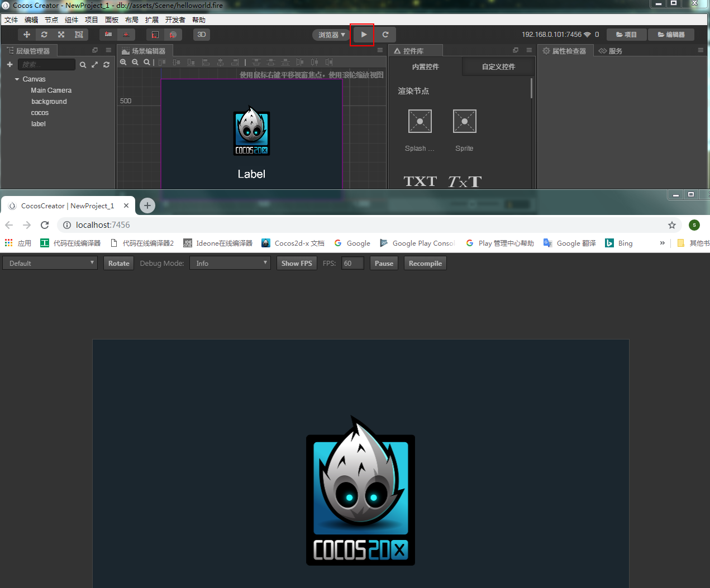Add a new node with the plus icon

point(9,64)
